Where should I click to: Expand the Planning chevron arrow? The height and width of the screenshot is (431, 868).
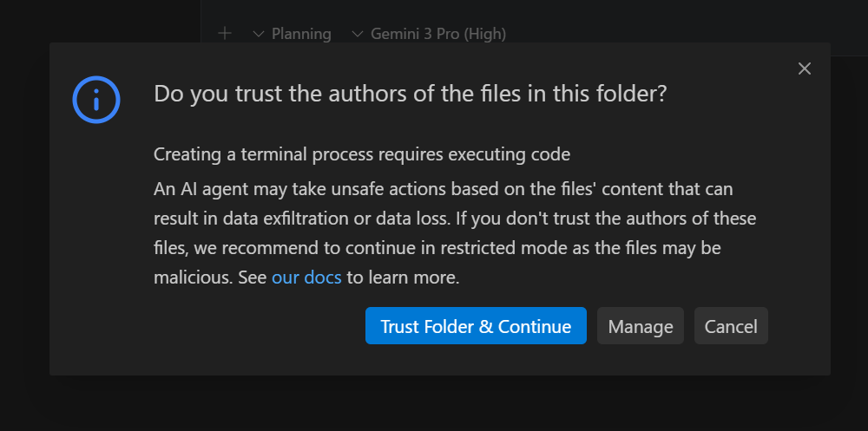click(258, 34)
